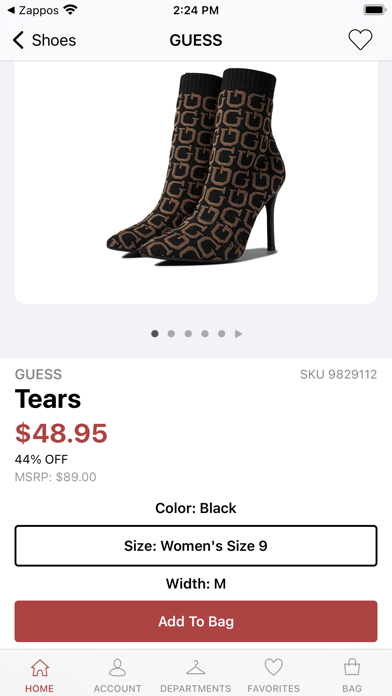Change the Width: M option

[196, 584]
